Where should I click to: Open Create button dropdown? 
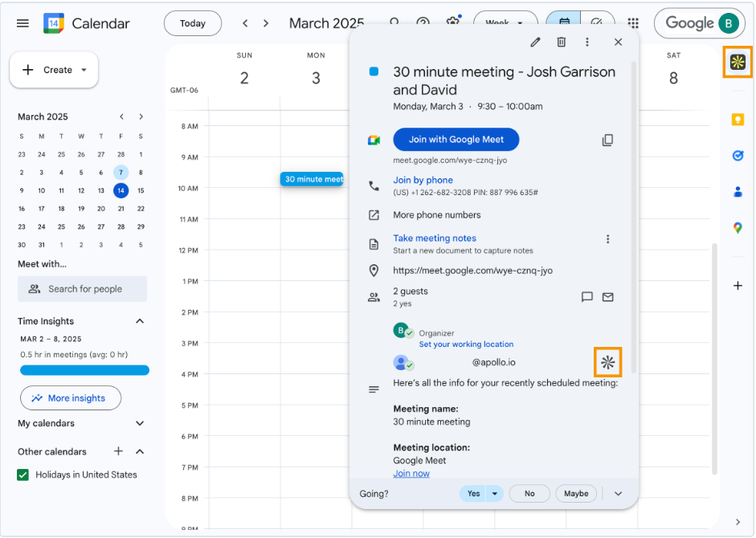point(84,70)
